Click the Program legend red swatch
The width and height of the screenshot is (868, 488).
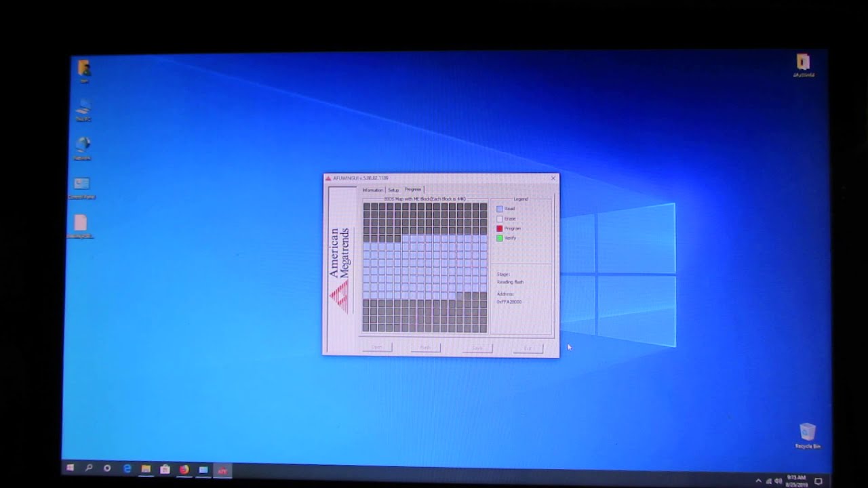coord(500,228)
